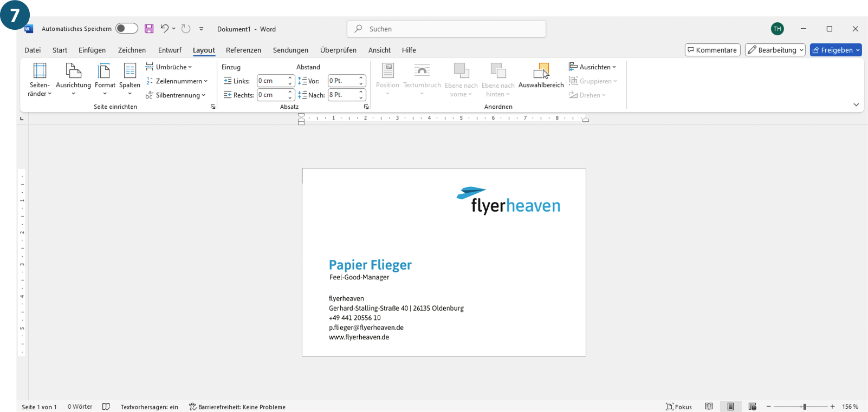Decrease Abstand Nach value with stepper
Viewport: 868px width, 412px height.
pos(361,98)
